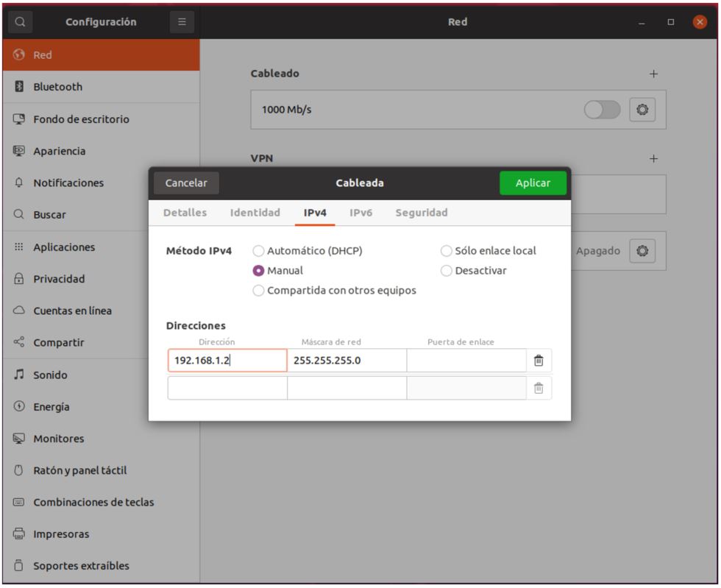Switch to the IPv4 tab
Image resolution: width=721 pixels, height=588 pixels.
[x=315, y=213]
